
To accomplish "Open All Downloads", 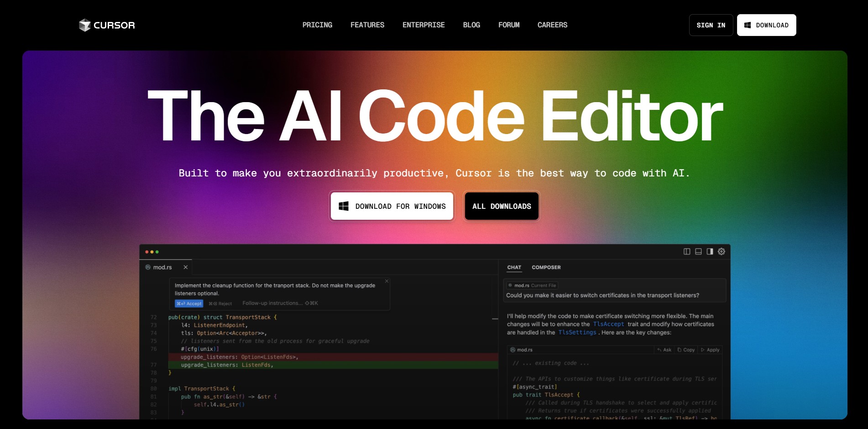I will click(x=502, y=206).
